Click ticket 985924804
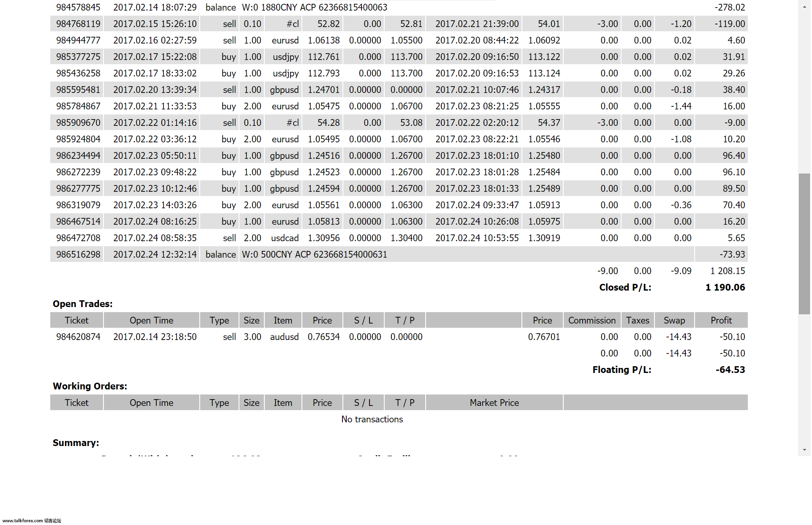This screenshot has width=812, height=525. click(x=78, y=139)
